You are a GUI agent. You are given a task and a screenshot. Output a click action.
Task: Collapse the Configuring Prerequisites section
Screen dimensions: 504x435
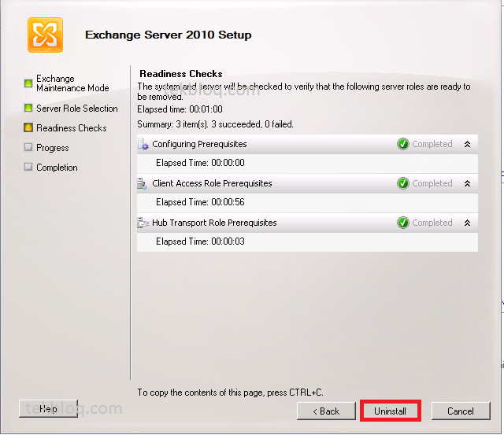[x=467, y=144]
